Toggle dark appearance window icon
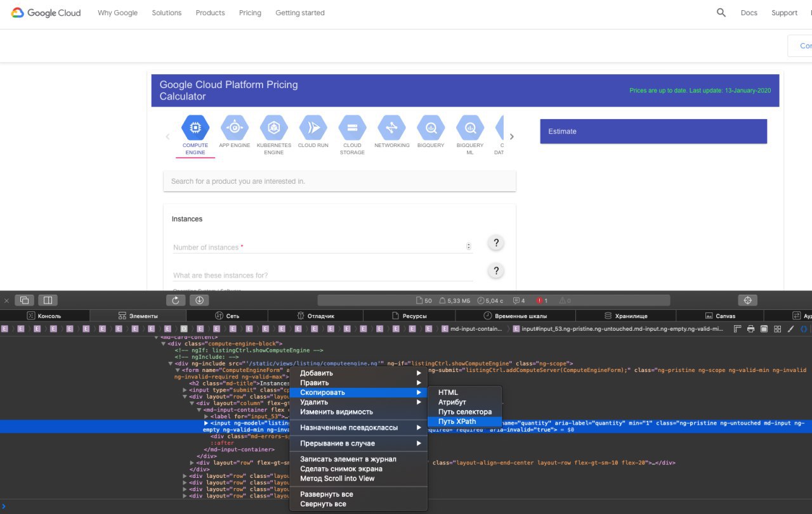The width and height of the screenshot is (812, 514). click(x=764, y=329)
